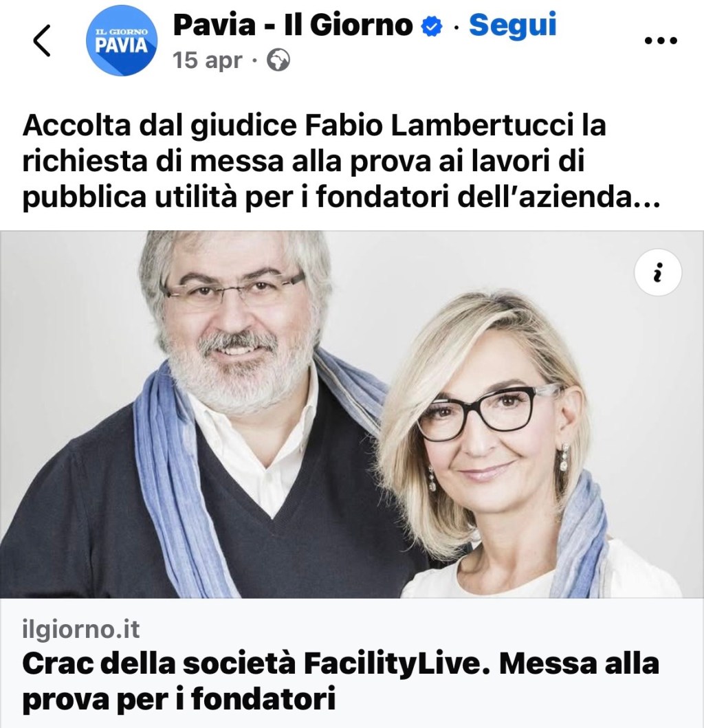Follow the page with Segui
Image resolution: width=704 pixels, height=728 pixels.
[512, 25]
